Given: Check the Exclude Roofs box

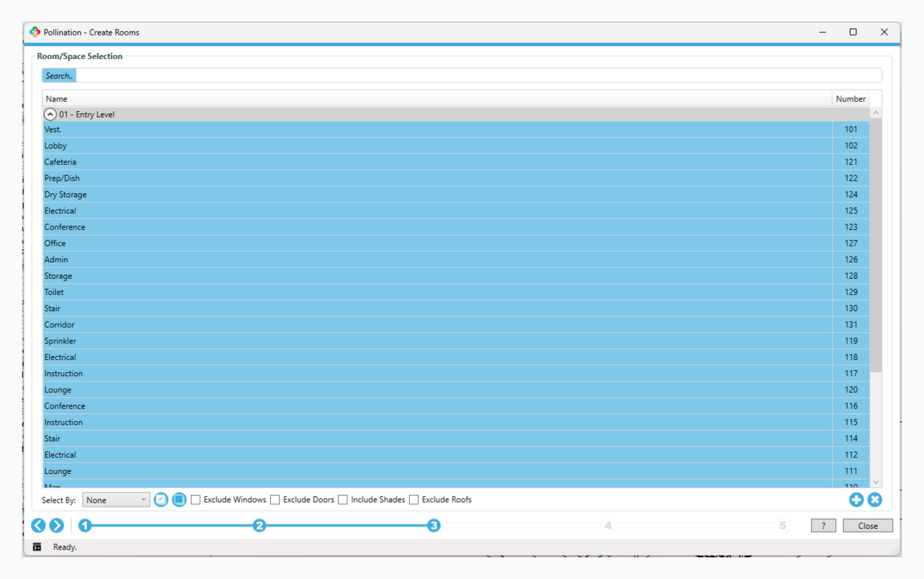Looking at the screenshot, I should pos(414,500).
